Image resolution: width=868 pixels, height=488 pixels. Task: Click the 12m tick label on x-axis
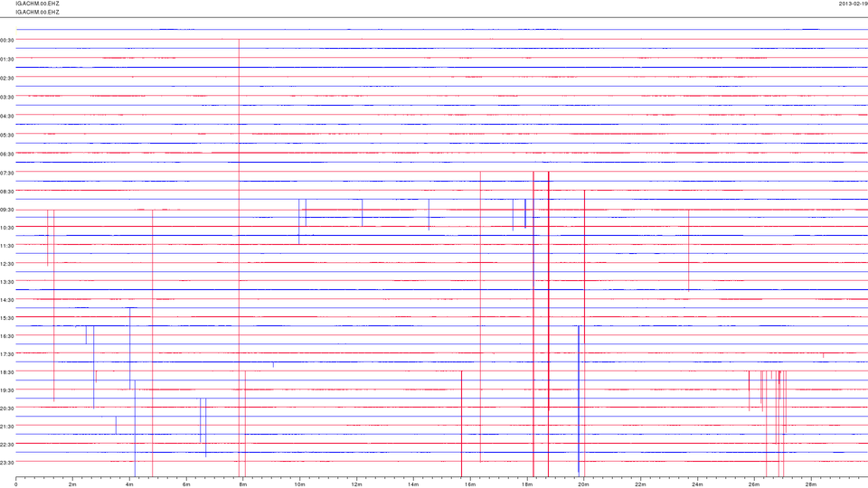click(x=356, y=484)
